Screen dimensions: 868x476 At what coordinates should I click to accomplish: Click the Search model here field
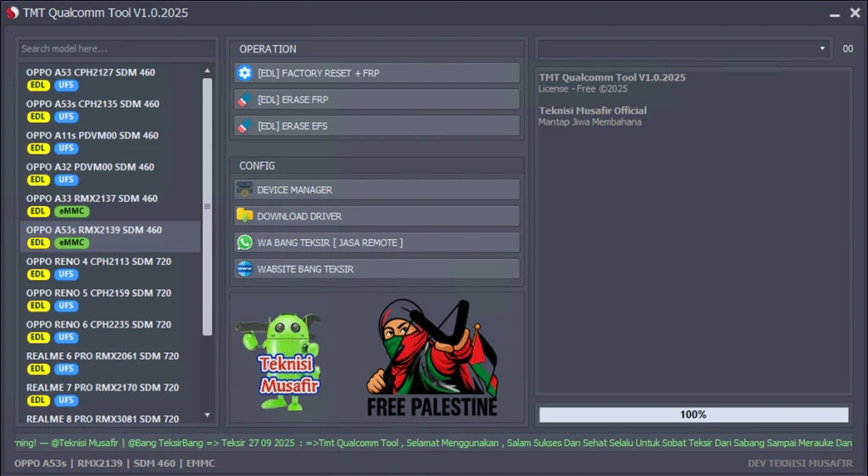click(x=116, y=48)
